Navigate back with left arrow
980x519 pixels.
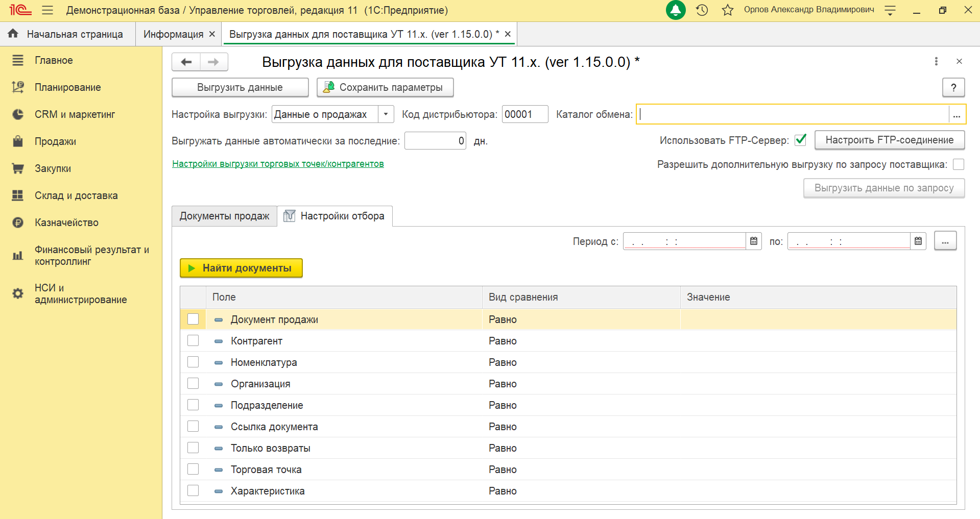(186, 62)
